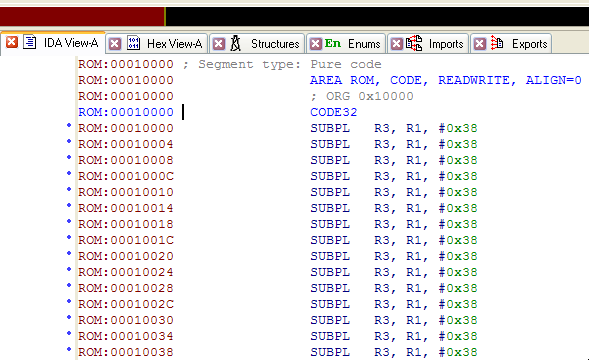Click the Imports tab icon
Screen dimensions: 589x360
point(414,43)
